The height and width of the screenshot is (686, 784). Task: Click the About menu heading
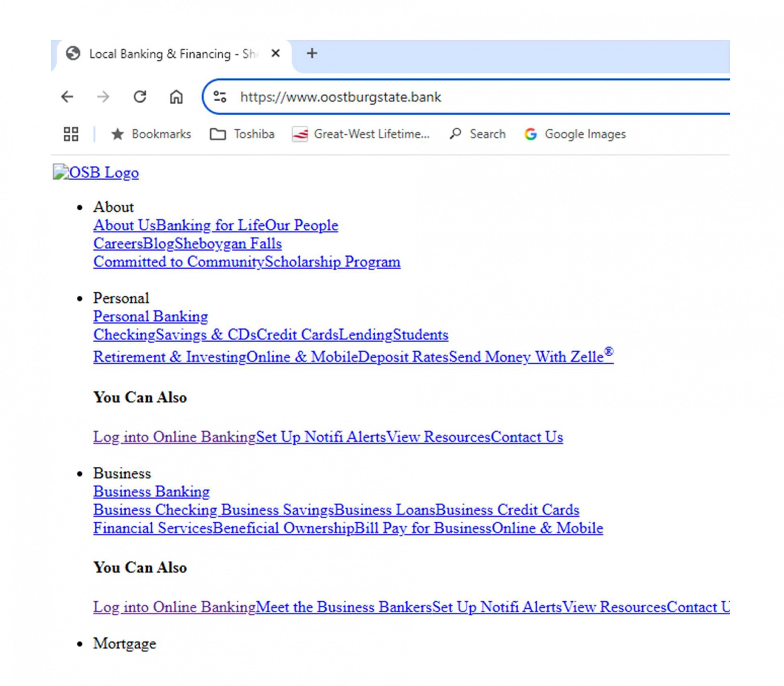[x=113, y=207]
